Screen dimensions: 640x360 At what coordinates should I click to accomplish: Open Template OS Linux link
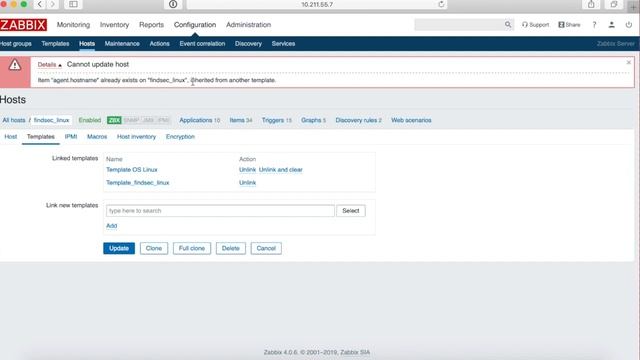132,170
